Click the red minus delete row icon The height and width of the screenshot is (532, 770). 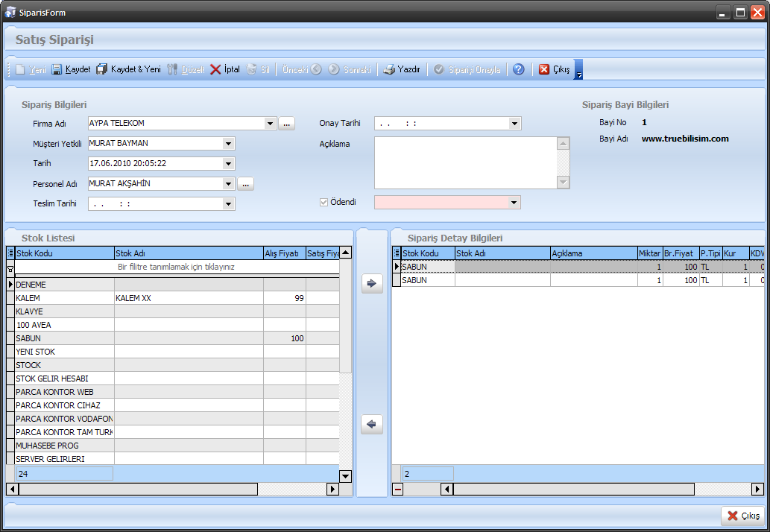[397, 490]
